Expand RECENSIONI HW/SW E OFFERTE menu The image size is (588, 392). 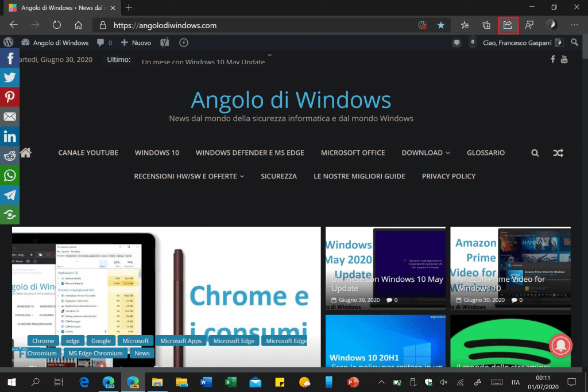click(189, 176)
